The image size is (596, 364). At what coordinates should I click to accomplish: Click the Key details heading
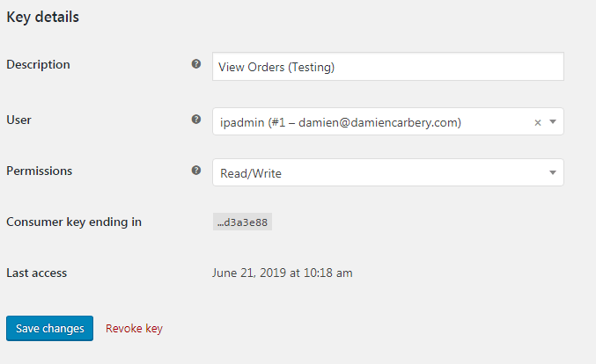(x=43, y=17)
